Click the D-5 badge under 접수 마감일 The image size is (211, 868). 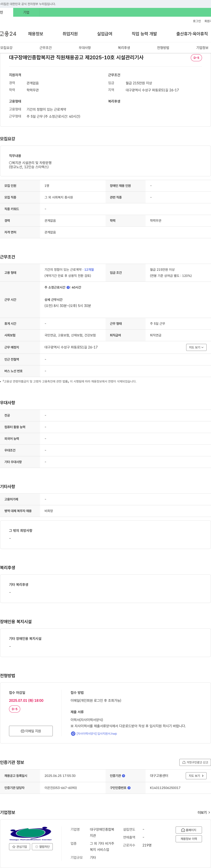click(15, 709)
